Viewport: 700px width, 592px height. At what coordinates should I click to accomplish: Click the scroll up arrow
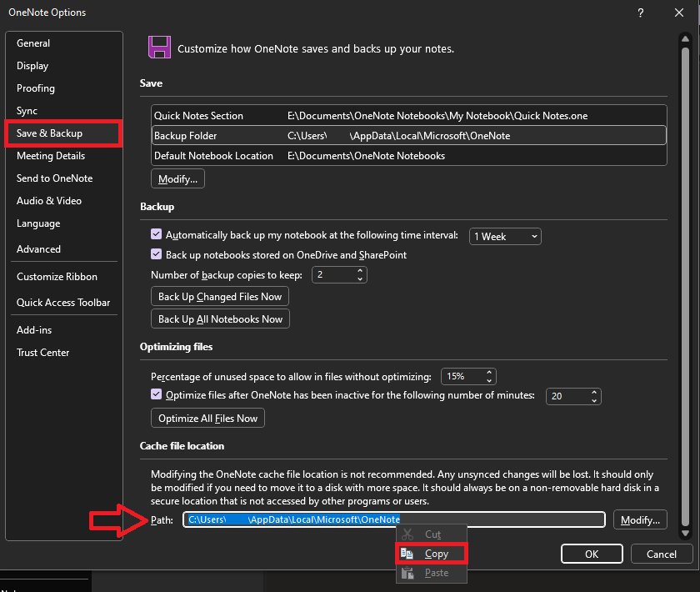tap(685, 39)
